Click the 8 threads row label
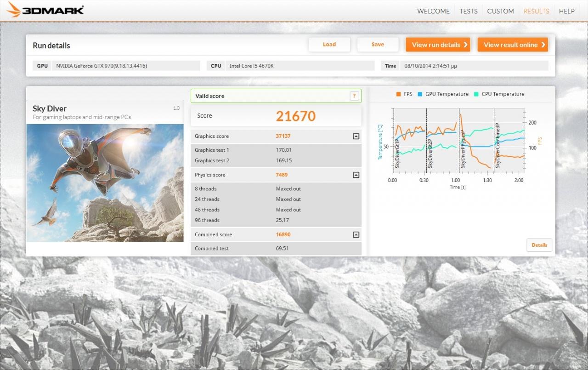Image resolution: width=588 pixels, height=370 pixels. click(x=206, y=189)
